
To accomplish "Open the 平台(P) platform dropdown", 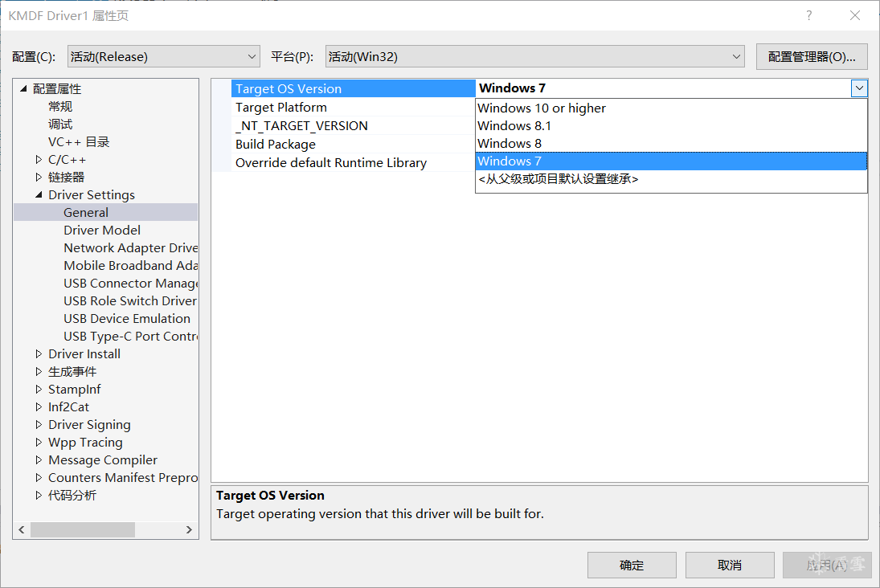I will click(535, 57).
